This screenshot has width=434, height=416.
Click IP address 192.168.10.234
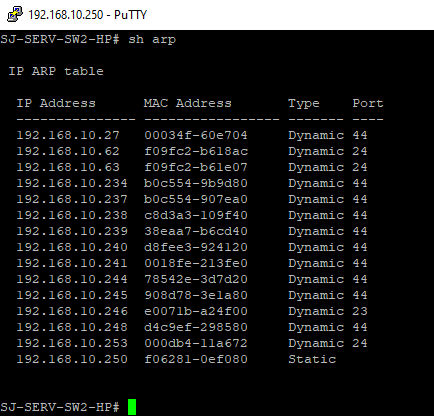[72, 183]
